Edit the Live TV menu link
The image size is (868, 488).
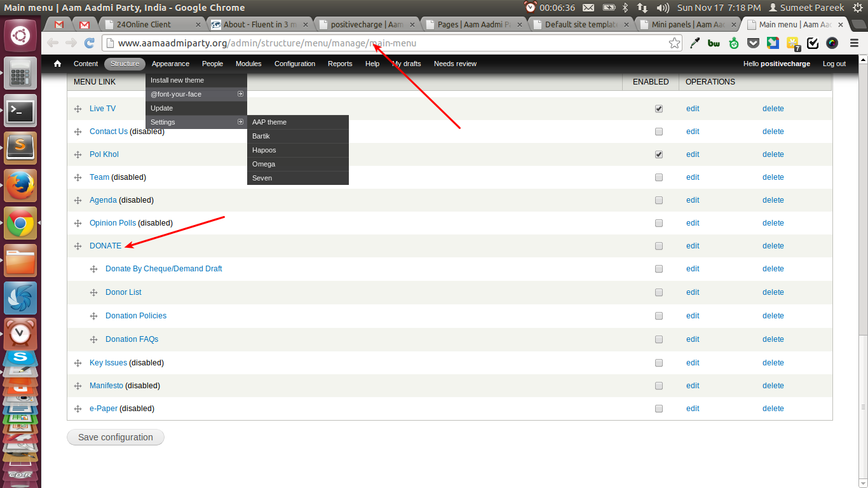tap(693, 109)
